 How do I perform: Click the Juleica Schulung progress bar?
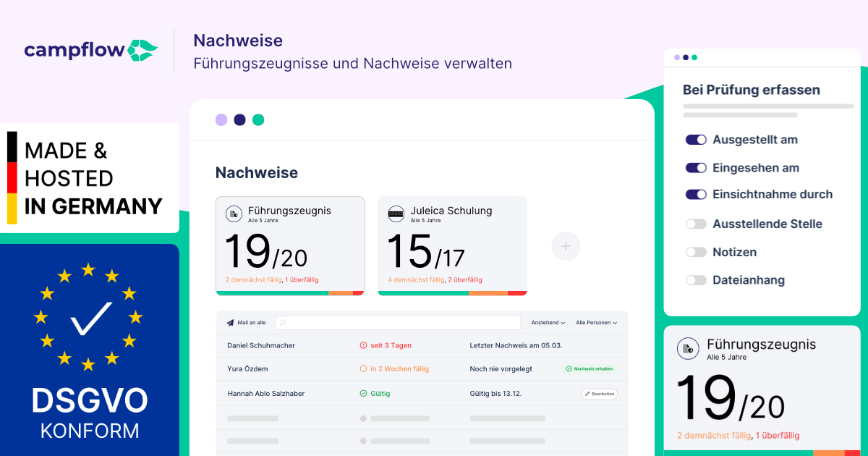tap(452, 293)
